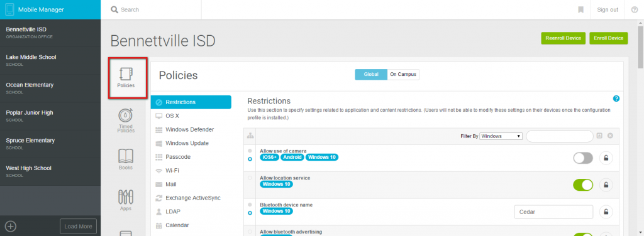The width and height of the screenshot is (644, 236).
Task: Select Spruce Elementary in sidebar
Action: click(50, 143)
